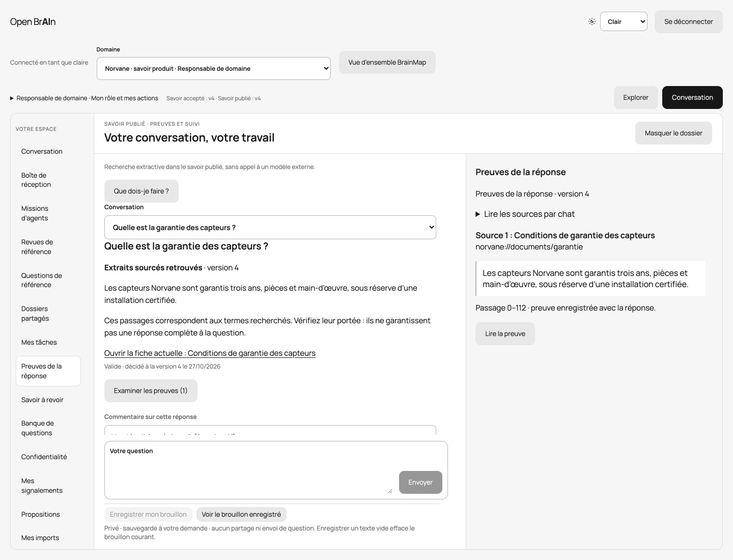Click Enregistrer mon brouillon
The height and width of the screenshot is (560, 733).
tap(148, 514)
